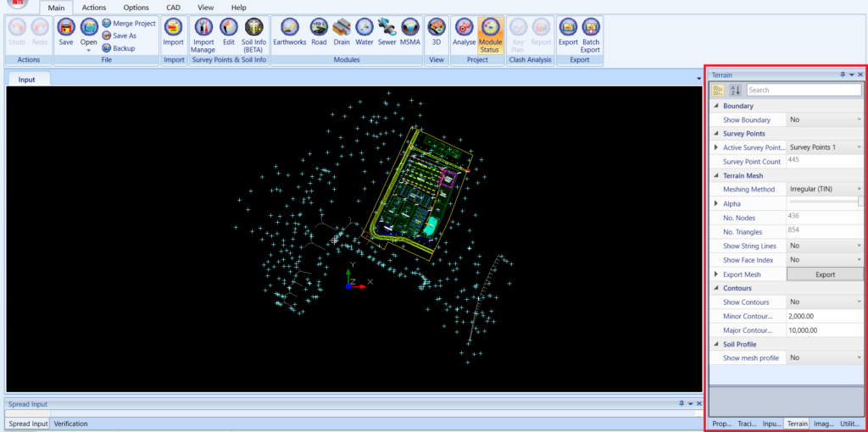Click the Redo icon
868x432 pixels.
click(40, 26)
